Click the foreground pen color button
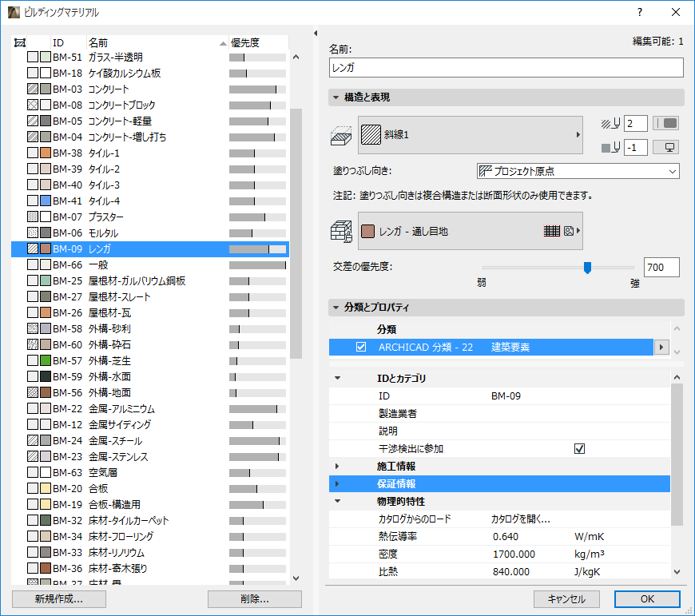Screen dimensions: 695x616 (x=665, y=123)
